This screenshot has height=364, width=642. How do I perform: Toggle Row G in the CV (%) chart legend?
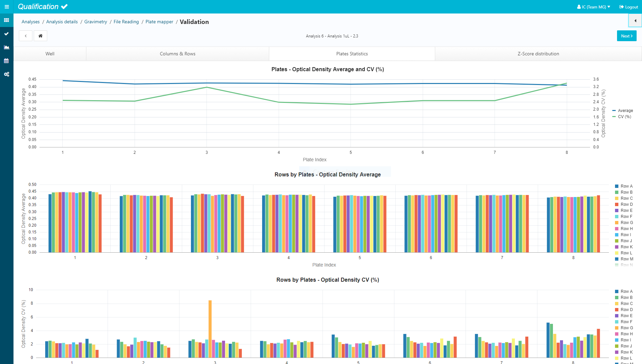pyautogui.click(x=624, y=328)
